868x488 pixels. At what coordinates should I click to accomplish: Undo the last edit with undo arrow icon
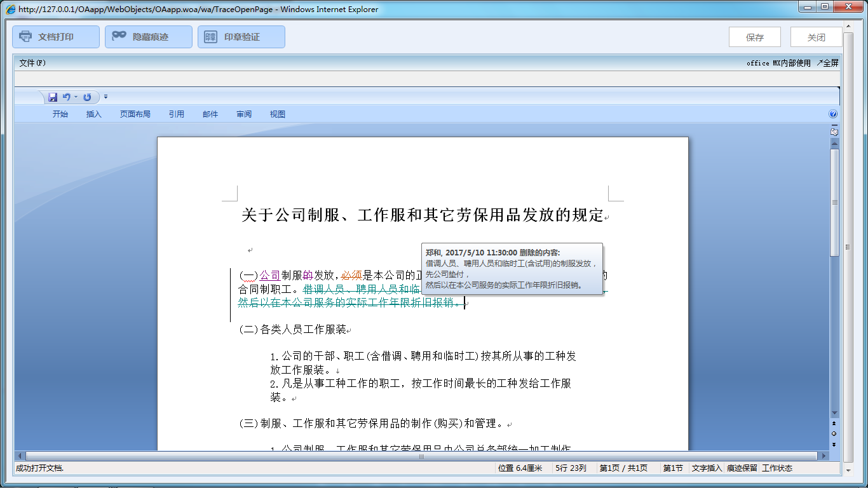67,97
